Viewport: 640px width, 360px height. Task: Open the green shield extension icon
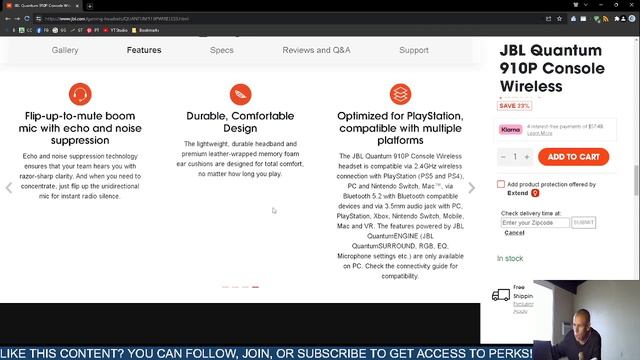coord(597,19)
